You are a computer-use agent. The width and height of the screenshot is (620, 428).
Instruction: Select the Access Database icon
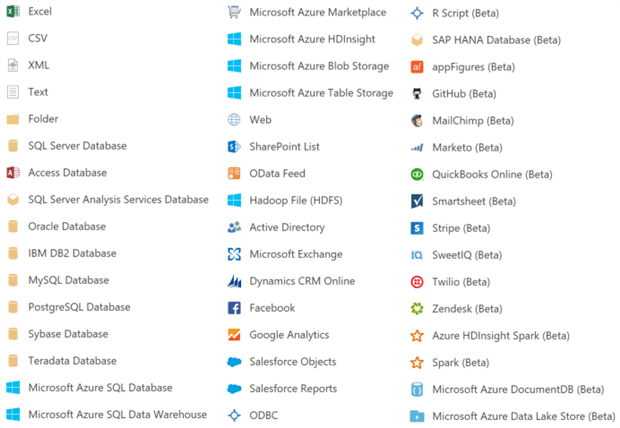point(13,172)
